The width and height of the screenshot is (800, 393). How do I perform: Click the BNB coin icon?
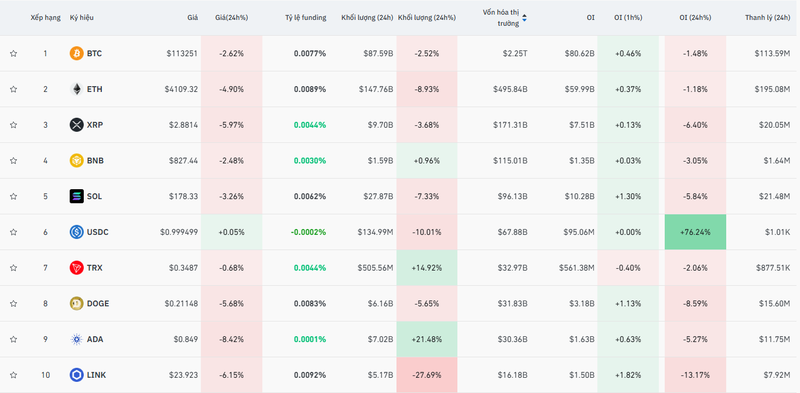click(x=77, y=160)
